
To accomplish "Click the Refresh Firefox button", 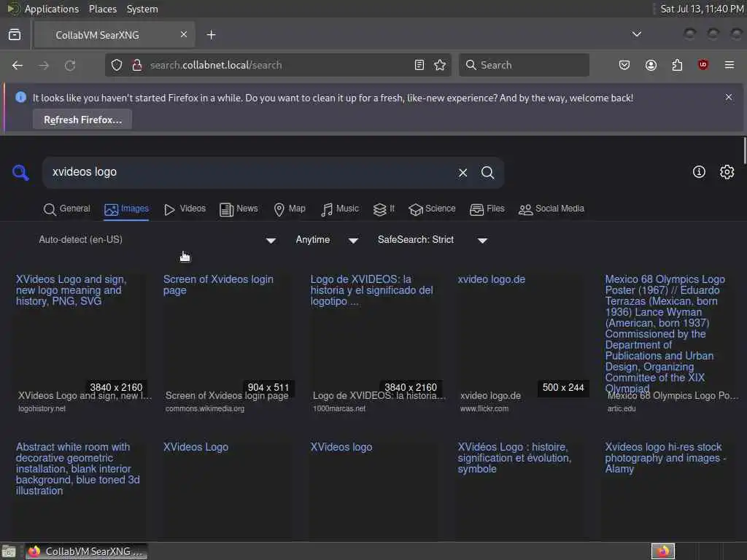I will coord(82,120).
